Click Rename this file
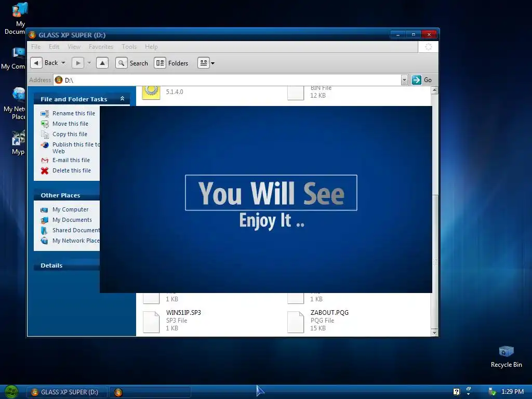The width and height of the screenshot is (532, 399). (x=74, y=113)
